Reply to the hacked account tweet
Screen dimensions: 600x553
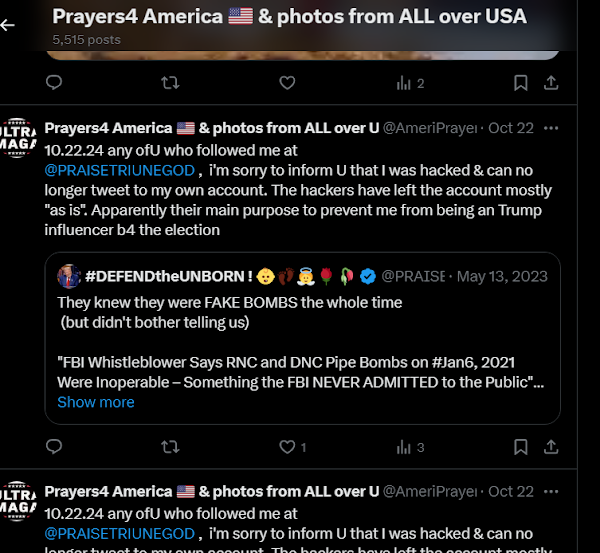tap(54, 447)
